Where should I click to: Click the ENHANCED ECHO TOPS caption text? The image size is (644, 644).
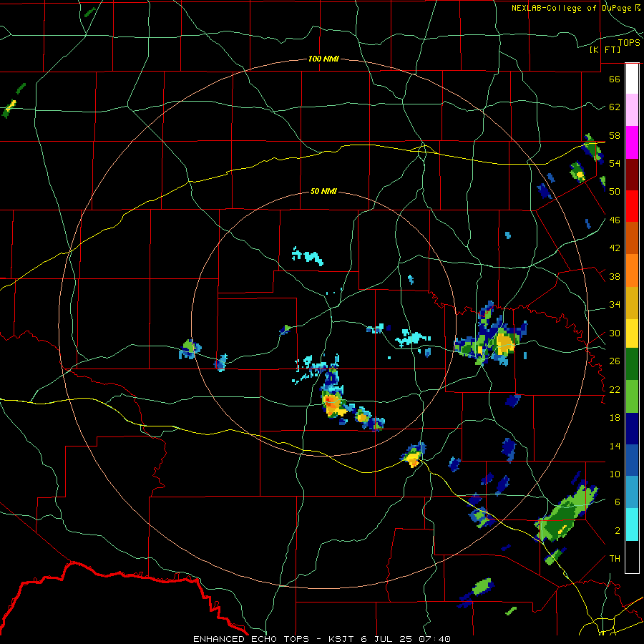251,639
